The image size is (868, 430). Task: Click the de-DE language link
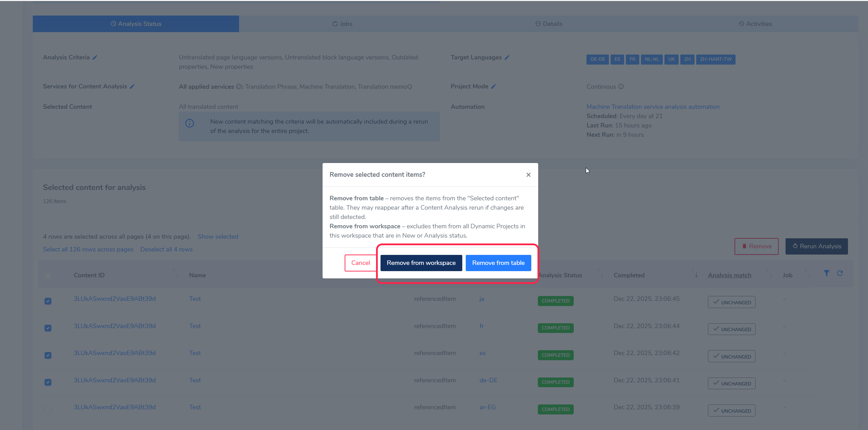pyautogui.click(x=488, y=380)
